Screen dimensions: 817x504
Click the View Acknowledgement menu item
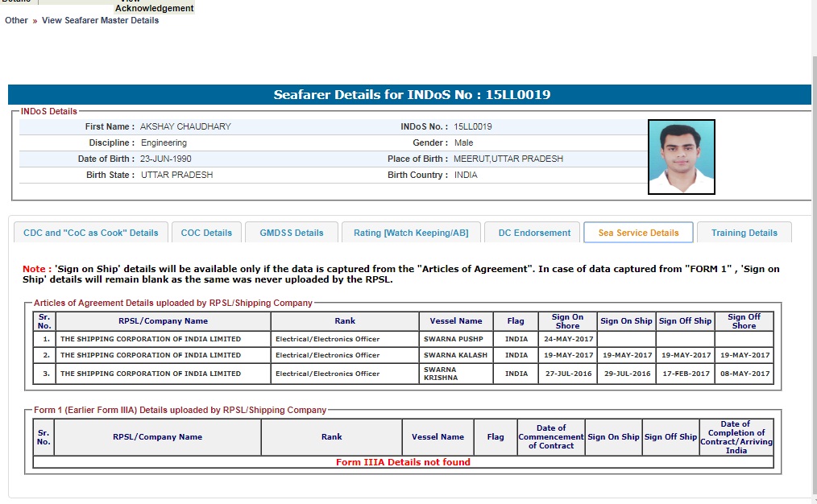tap(154, 7)
